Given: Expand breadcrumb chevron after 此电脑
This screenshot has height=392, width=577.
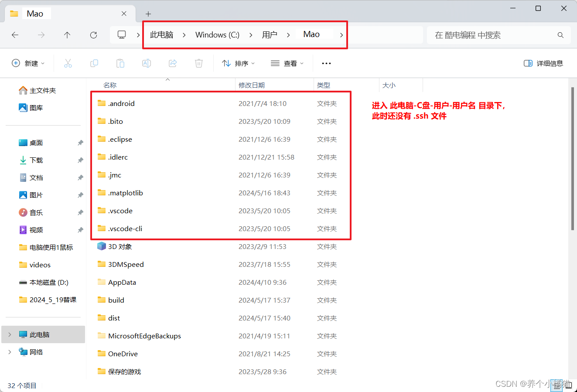Looking at the screenshot, I should [184, 35].
